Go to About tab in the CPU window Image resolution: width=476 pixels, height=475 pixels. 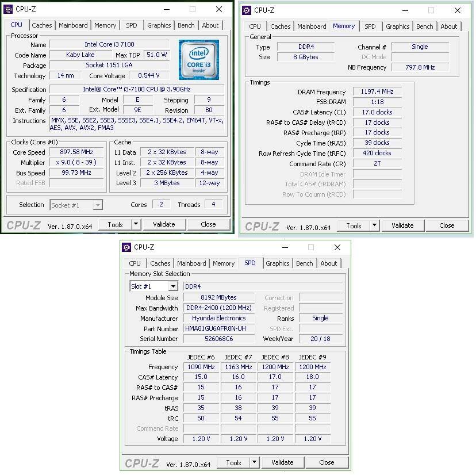[x=210, y=25]
